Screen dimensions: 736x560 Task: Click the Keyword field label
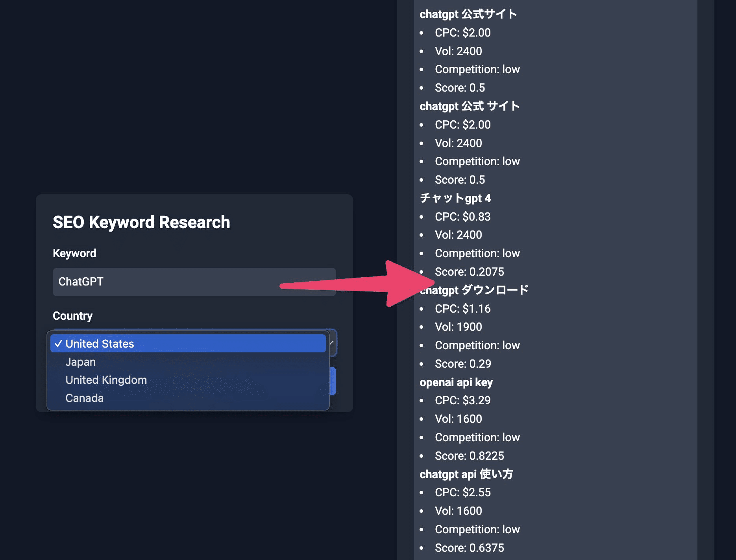[x=74, y=253]
